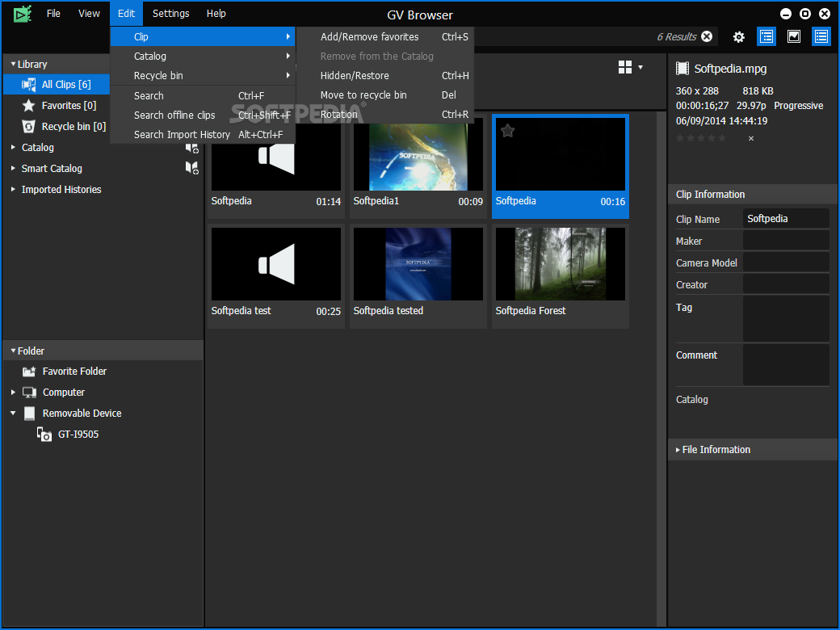Viewport: 840px width, 630px height.
Task: Choose Move to recycle bin
Action: tap(385, 94)
